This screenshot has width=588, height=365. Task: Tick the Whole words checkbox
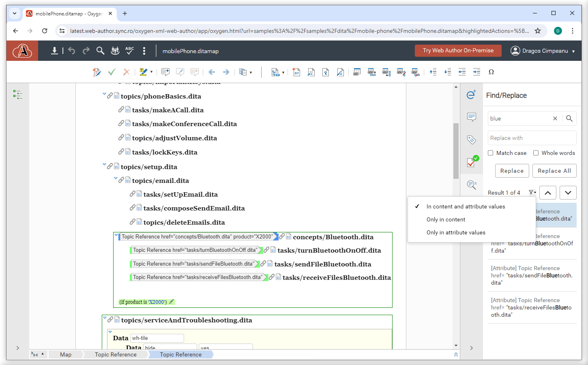coord(536,153)
